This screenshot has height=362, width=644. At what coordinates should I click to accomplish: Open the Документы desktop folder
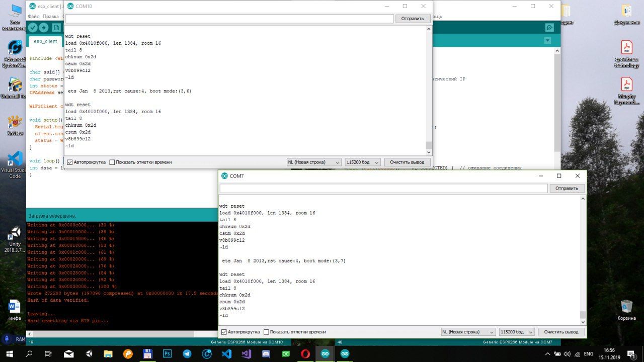(626, 15)
